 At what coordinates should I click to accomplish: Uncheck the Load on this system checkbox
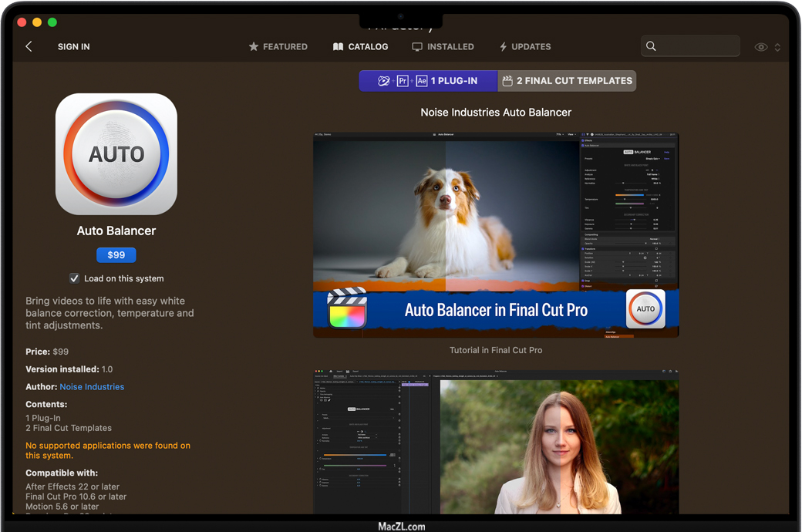click(74, 278)
